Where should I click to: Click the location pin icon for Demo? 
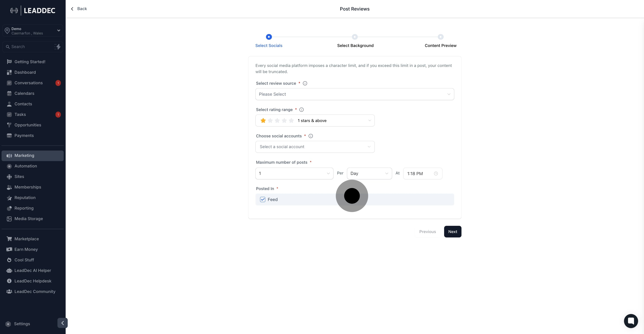pos(7,31)
